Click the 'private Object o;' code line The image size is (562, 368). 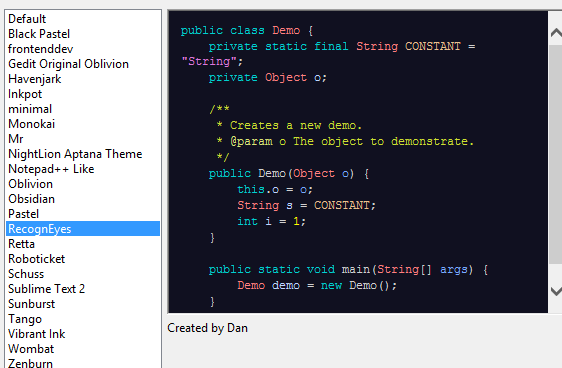coord(268,78)
